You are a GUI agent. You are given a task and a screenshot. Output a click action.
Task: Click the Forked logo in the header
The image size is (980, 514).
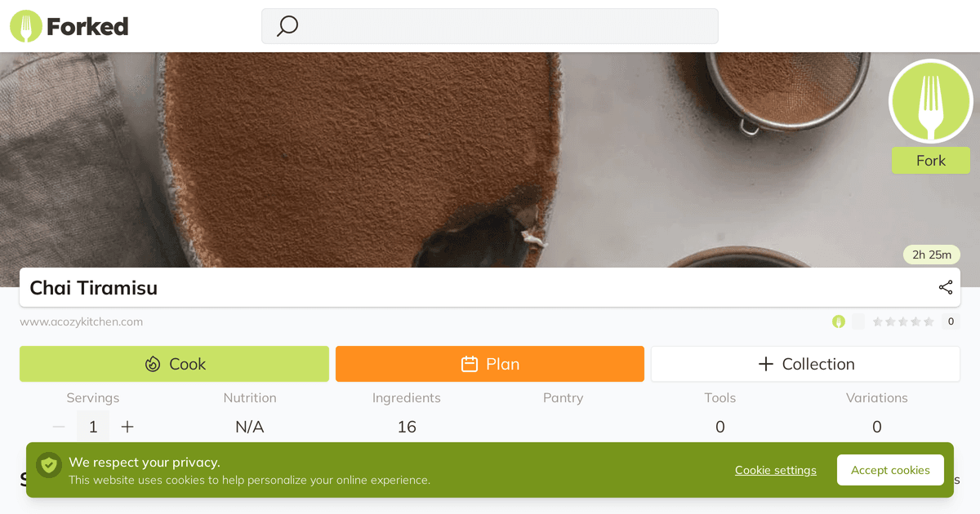pos(69,26)
